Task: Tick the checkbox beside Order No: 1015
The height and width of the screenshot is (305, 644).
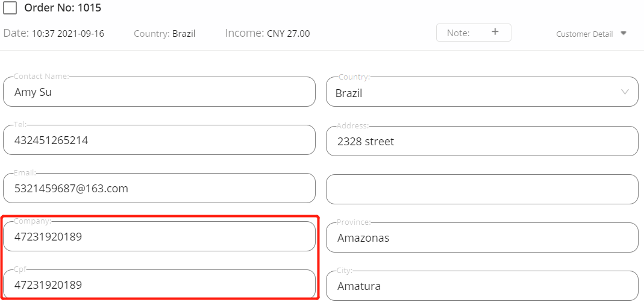Action: point(10,7)
